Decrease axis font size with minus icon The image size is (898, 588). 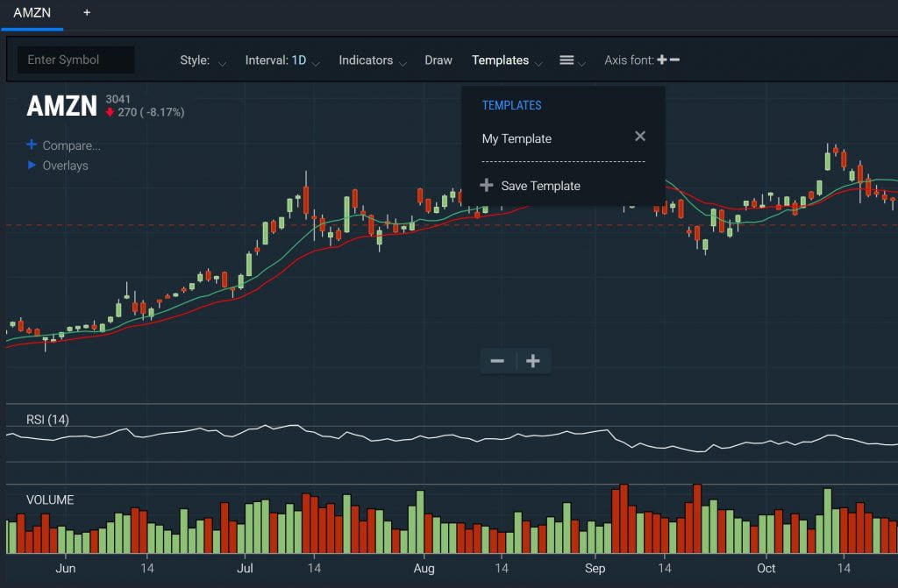(674, 60)
